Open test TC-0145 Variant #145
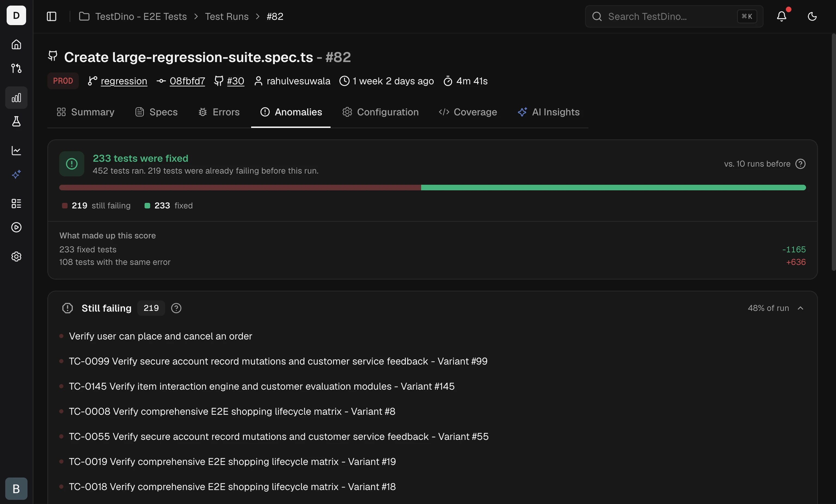The width and height of the screenshot is (836, 504). coord(262,386)
